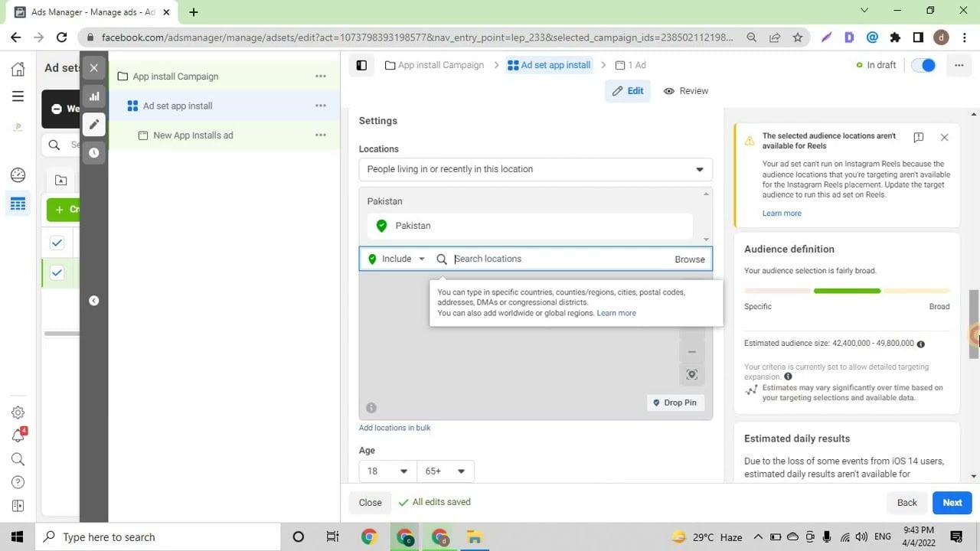Uncheck the second highlighted row checkbox
The height and width of the screenshot is (551, 980).
pos(57,273)
